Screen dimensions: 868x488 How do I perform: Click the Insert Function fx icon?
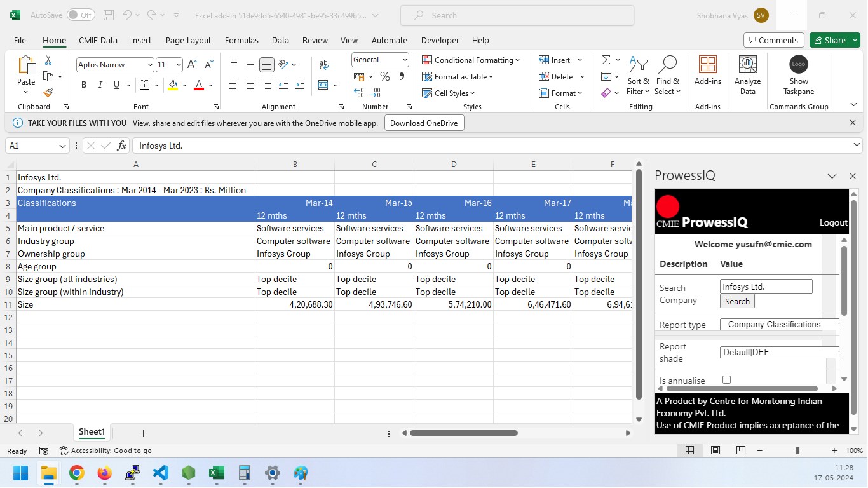[122, 146]
